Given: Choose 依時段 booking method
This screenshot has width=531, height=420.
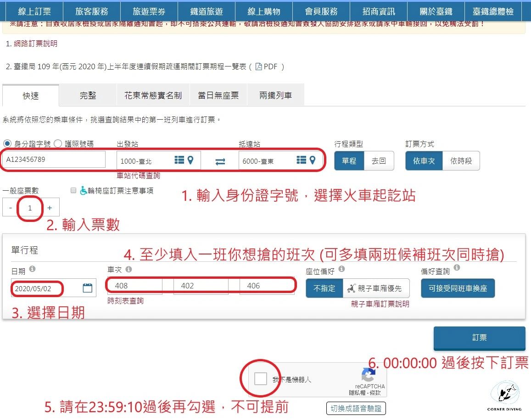Looking at the screenshot, I should pos(461,161).
